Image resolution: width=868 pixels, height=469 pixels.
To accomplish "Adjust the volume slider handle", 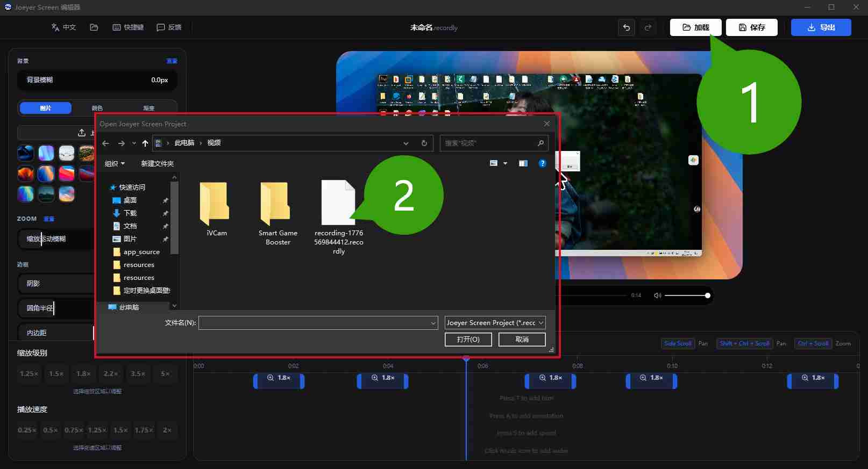I will [707, 295].
